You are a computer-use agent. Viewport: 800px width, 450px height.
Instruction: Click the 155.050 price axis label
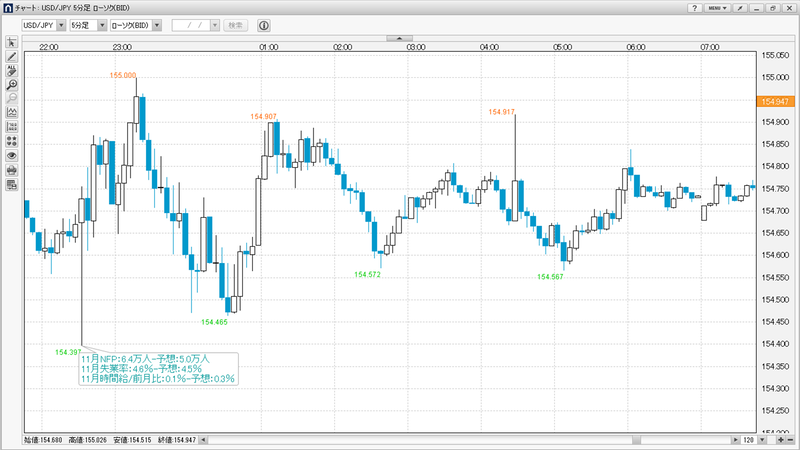click(x=775, y=55)
